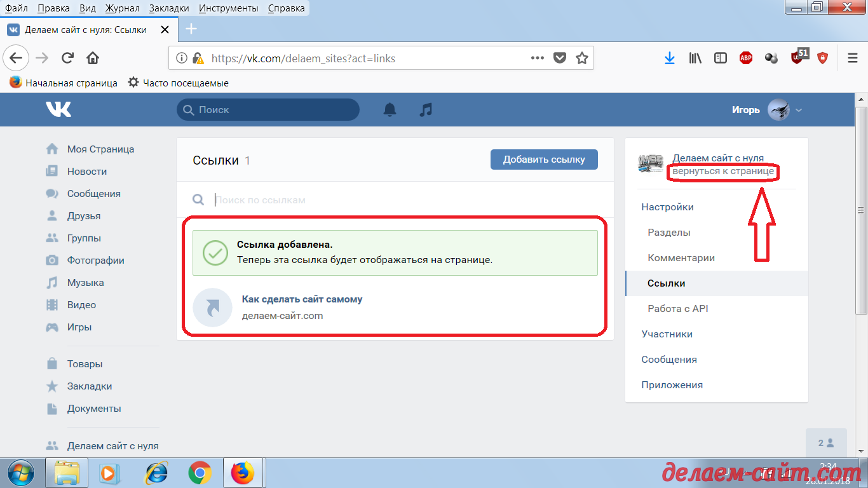The width and height of the screenshot is (868, 488).
Task: Click the VK header Поиск field
Action: click(268, 109)
